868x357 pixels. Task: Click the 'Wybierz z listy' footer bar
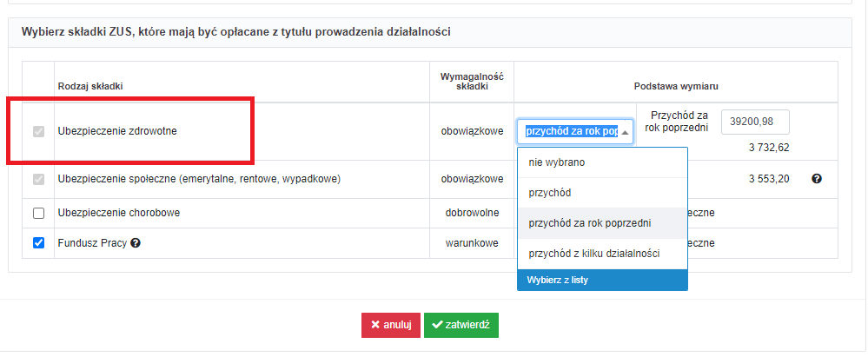click(x=602, y=280)
